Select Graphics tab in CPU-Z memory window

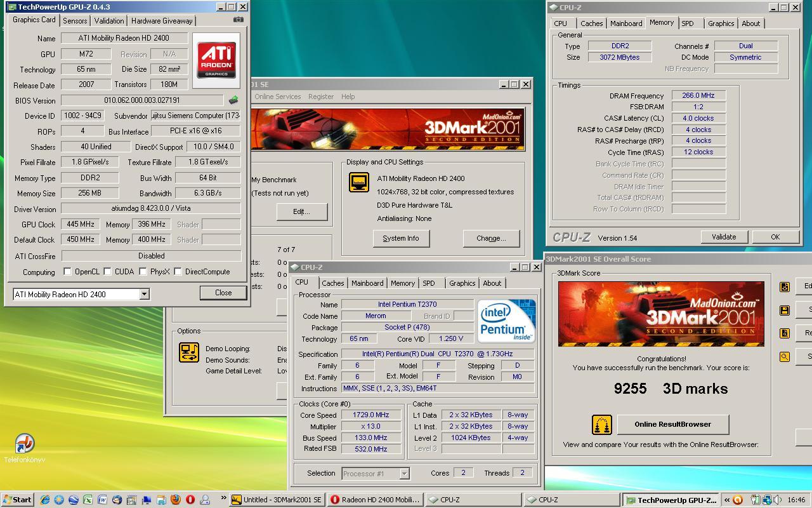tap(721, 23)
